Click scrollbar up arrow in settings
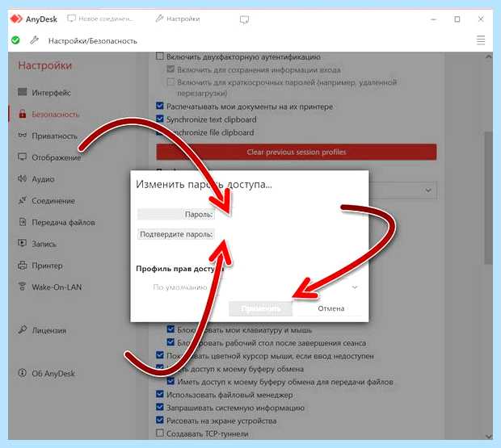Image resolution: width=501 pixels, height=448 pixels. click(488, 57)
